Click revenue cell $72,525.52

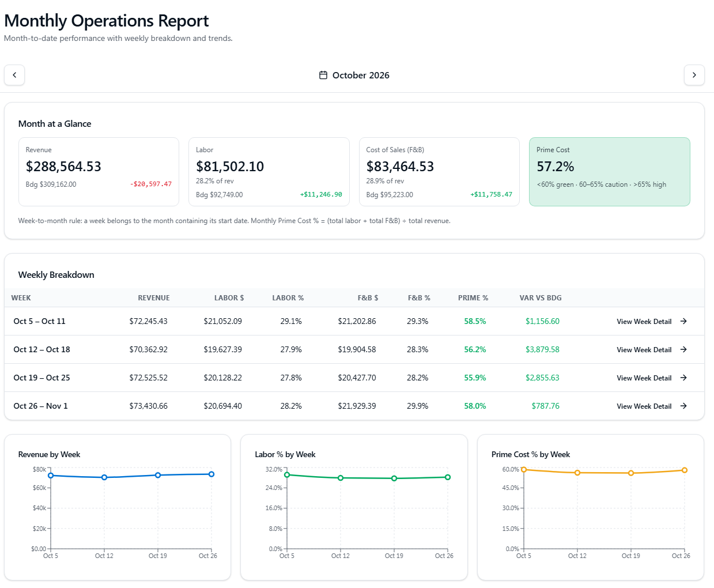click(x=149, y=378)
